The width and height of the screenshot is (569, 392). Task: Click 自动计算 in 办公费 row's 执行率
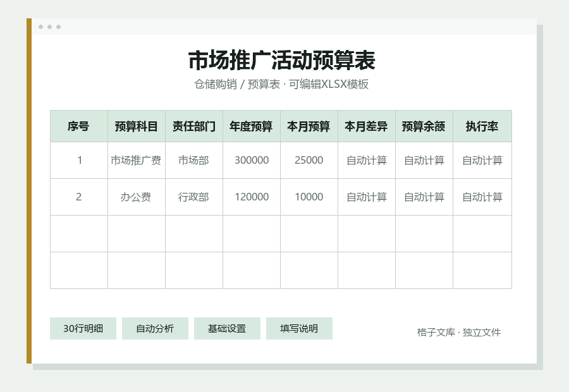click(x=482, y=197)
